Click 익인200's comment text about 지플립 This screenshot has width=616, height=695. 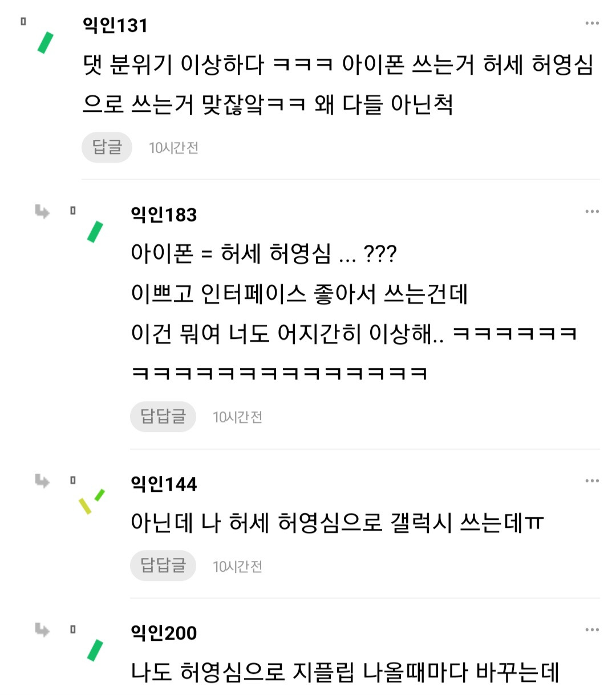click(345, 672)
